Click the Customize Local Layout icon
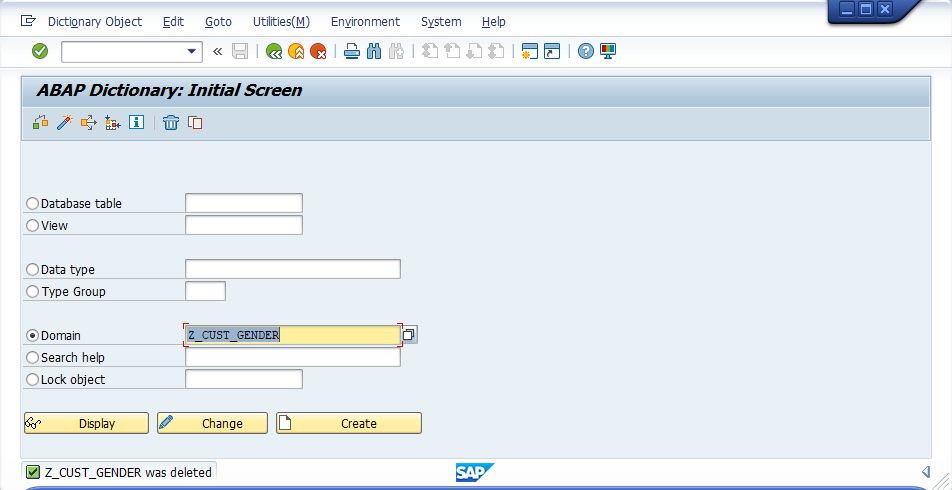The image size is (952, 490). 608,51
